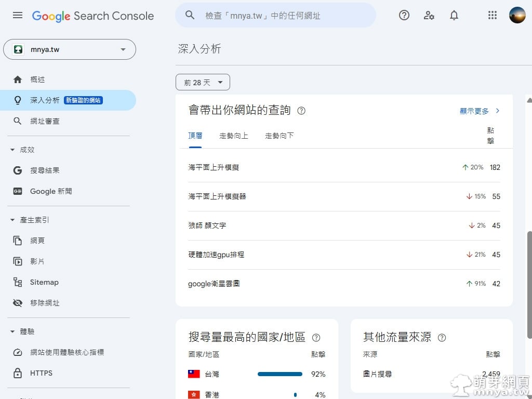This screenshot has width=532, height=399.
Task: Collapse the 產生索引 sidebar section
Action: click(13, 220)
